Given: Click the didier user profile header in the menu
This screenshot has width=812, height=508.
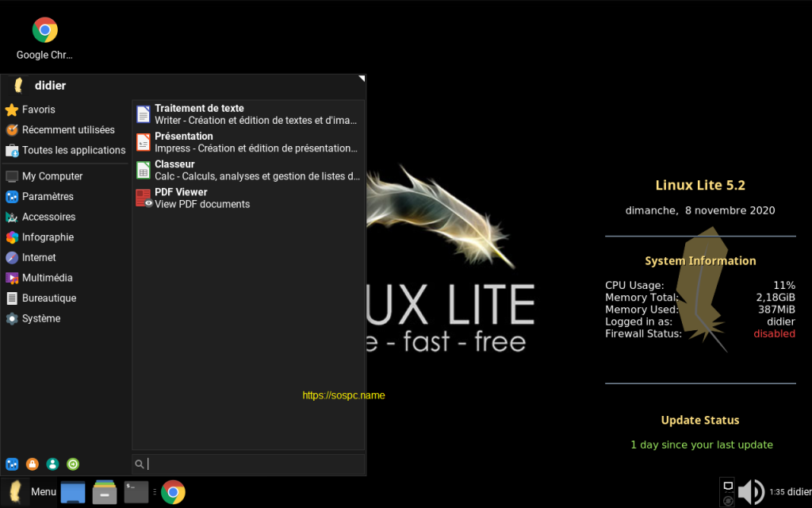Looking at the screenshot, I should pyautogui.click(x=40, y=86).
